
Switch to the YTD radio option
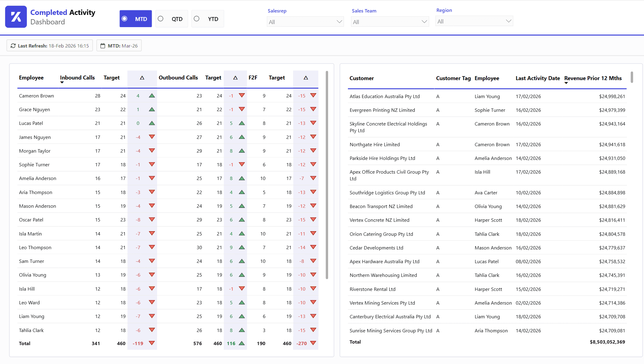coord(197,19)
